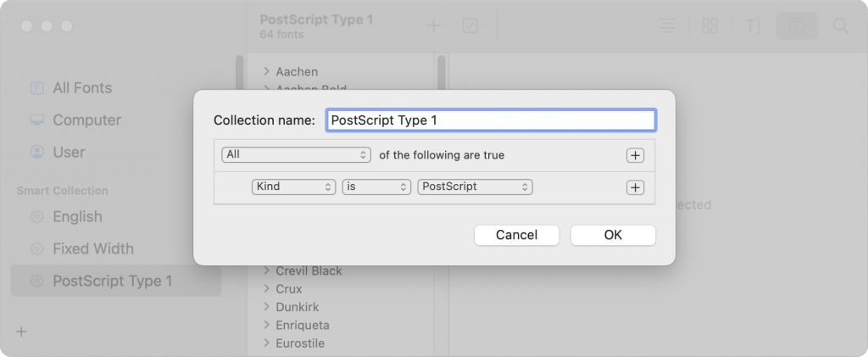Open the All conditions match dropdown

click(x=296, y=155)
